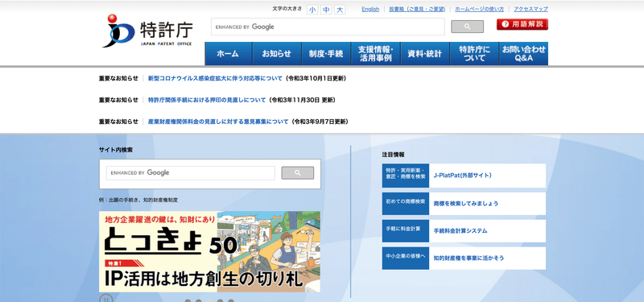Click the 手軽に料金計算 label box
Screen dimensions: 644x302
406,231
